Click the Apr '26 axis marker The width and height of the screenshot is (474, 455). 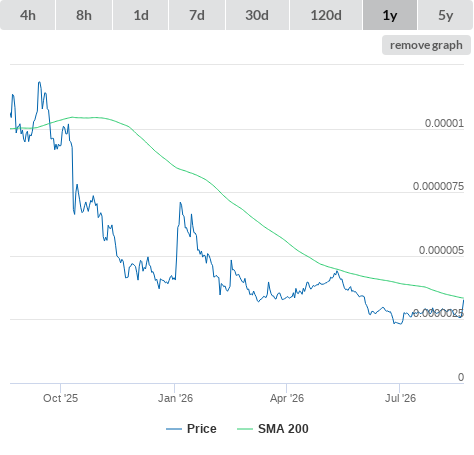coord(287,398)
